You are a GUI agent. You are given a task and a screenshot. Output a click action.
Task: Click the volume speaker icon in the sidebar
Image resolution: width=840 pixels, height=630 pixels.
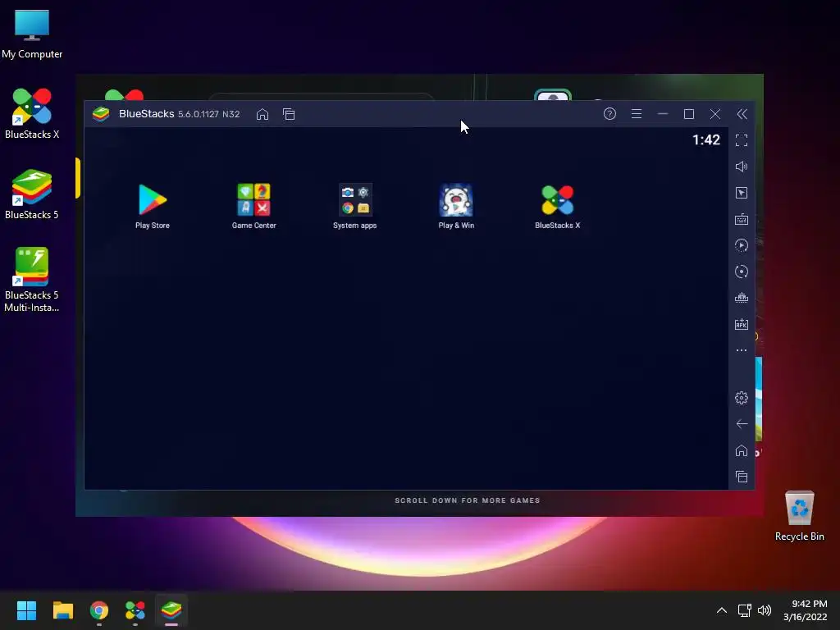742,167
